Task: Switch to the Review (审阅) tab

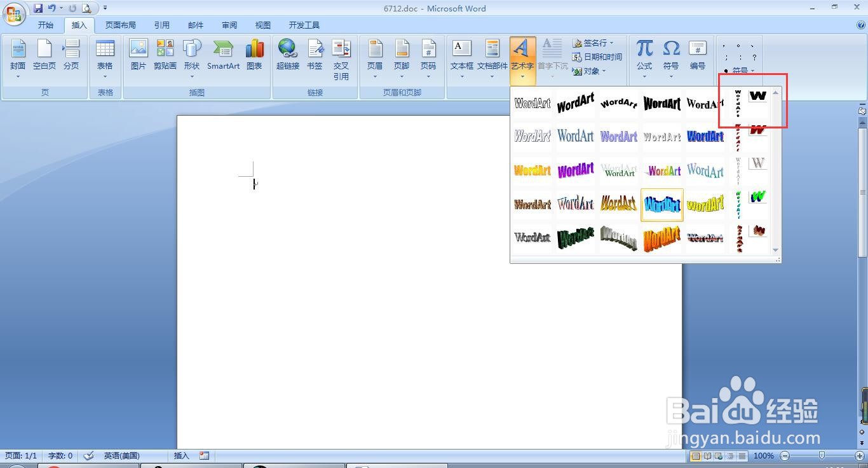Action: [x=229, y=25]
